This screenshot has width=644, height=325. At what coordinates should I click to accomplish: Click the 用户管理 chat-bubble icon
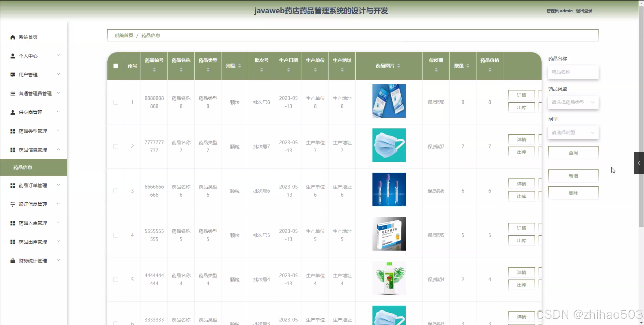(x=13, y=75)
